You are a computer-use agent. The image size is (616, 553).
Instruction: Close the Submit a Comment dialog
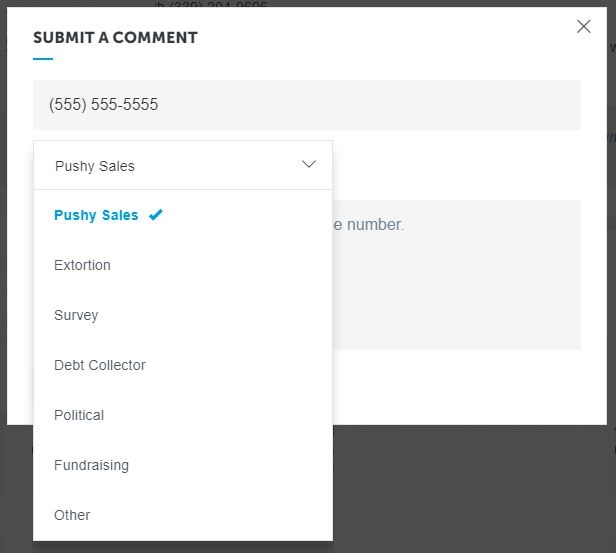(584, 27)
